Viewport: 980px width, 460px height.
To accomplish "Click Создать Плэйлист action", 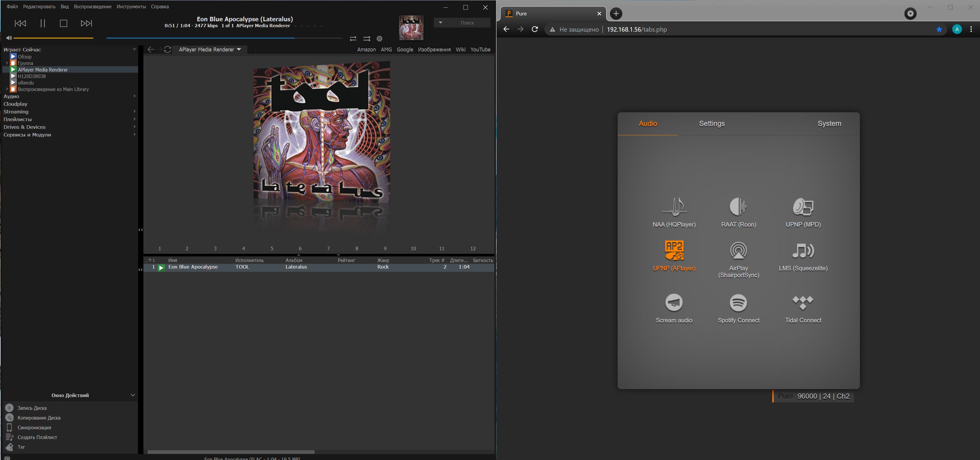I will (37, 437).
